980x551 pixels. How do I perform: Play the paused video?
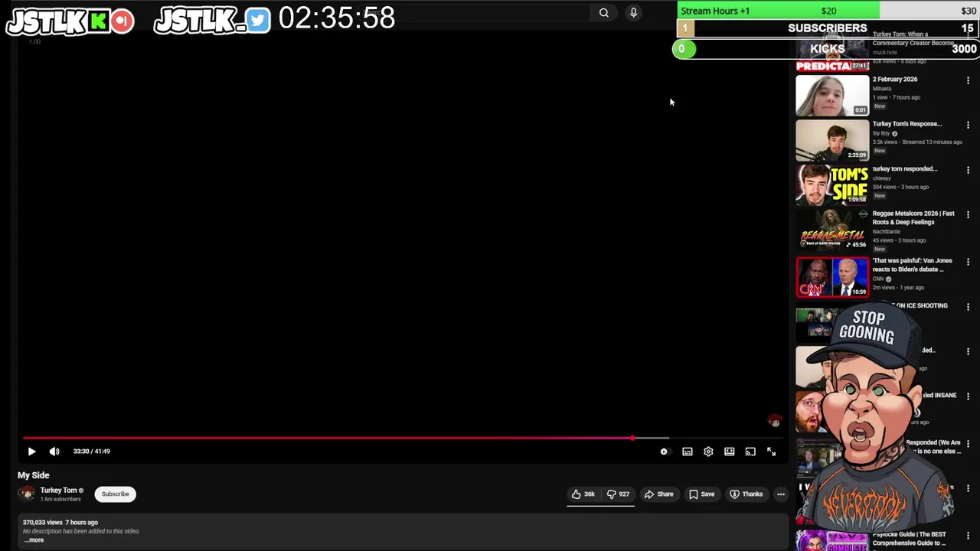click(31, 452)
